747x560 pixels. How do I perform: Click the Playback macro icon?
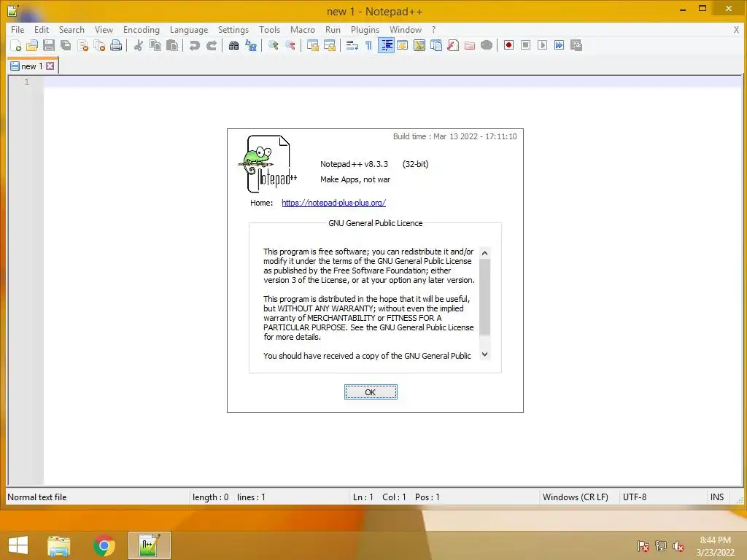click(543, 45)
